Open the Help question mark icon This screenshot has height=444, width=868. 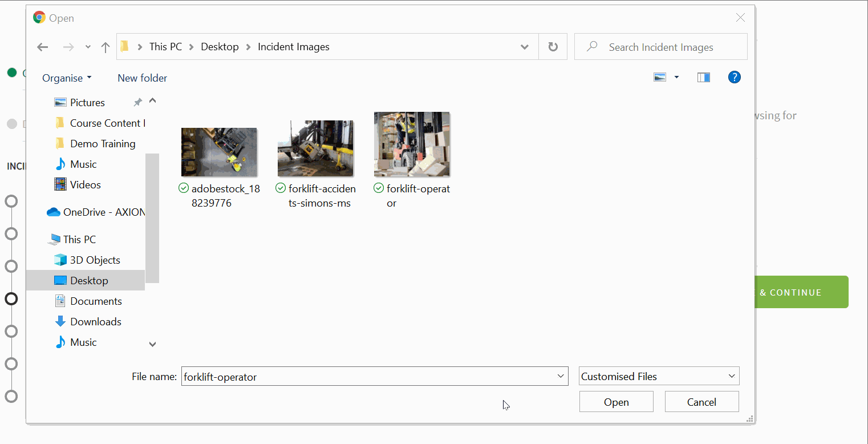click(734, 78)
